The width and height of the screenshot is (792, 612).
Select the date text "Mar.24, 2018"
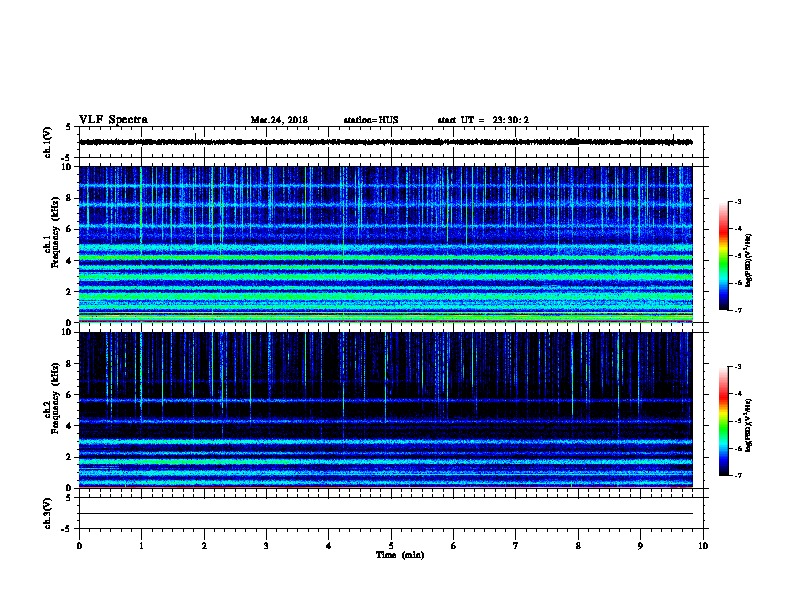coord(279,120)
